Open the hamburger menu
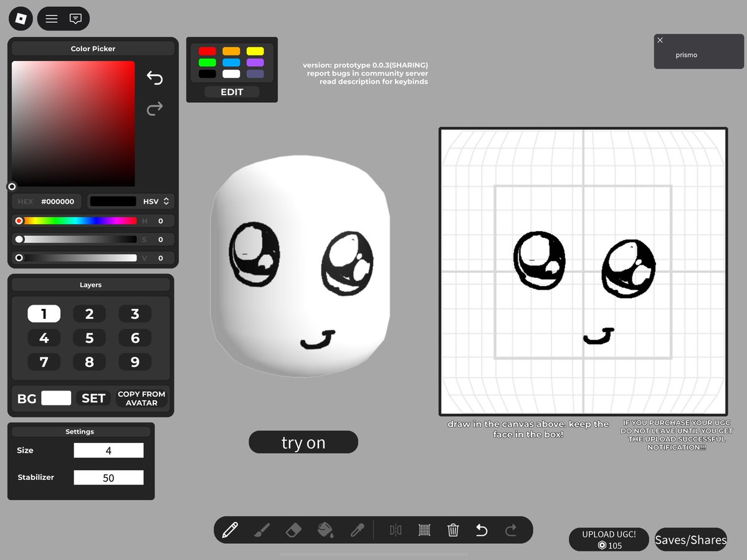 point(52,19)
